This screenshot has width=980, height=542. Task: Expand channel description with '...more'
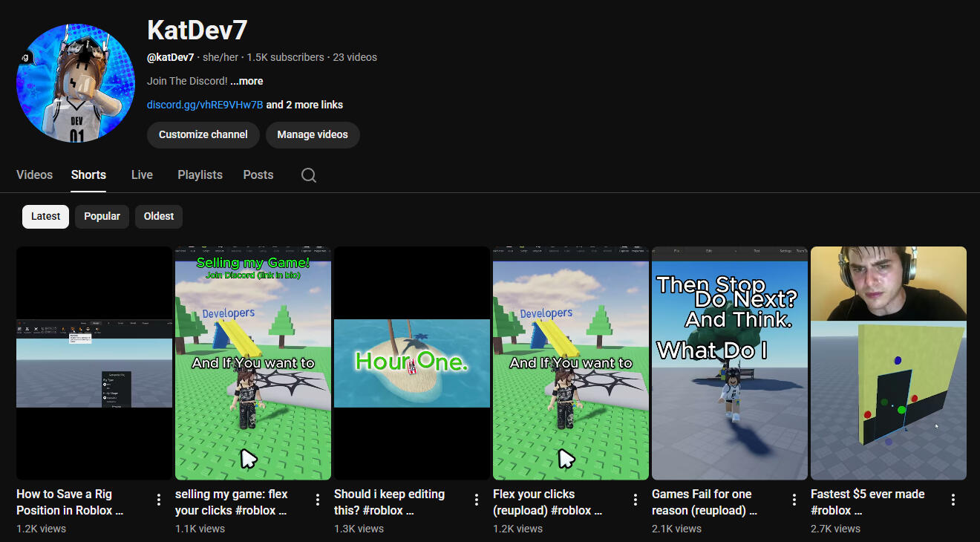pos(246,81)
